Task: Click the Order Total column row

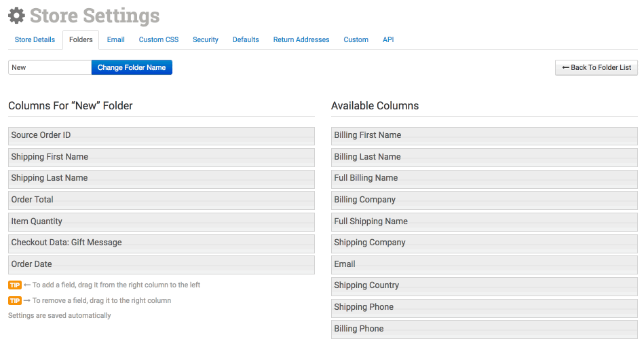Action: [162, 200]
